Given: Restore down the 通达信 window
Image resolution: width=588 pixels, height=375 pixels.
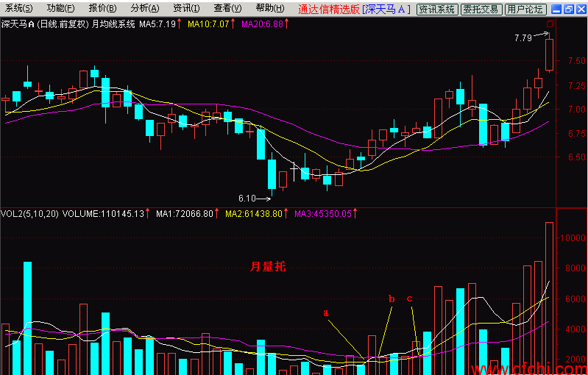Looking at the screenshot, I should tap(569, 10).
